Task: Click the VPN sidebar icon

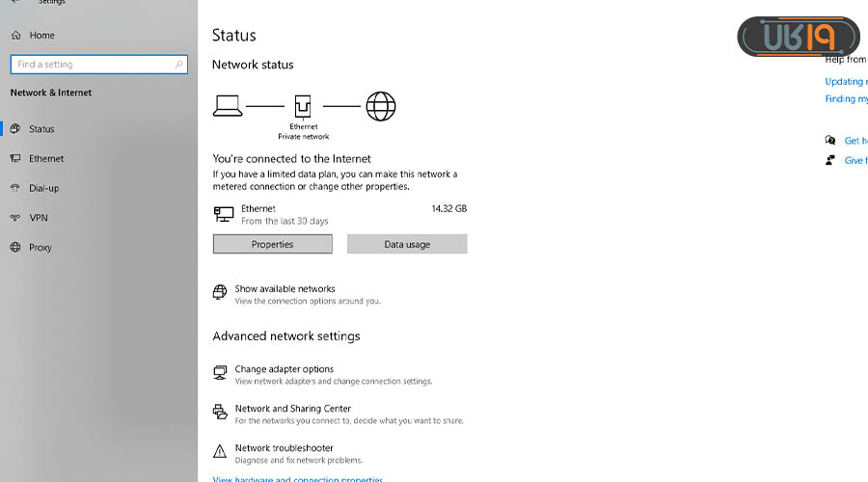Action: click(15, 218)
